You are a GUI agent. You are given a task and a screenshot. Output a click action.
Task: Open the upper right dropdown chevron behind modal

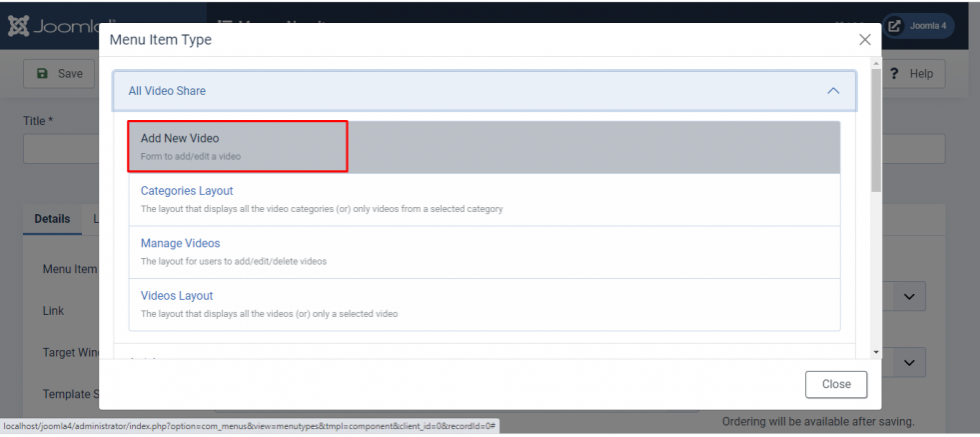909,296
